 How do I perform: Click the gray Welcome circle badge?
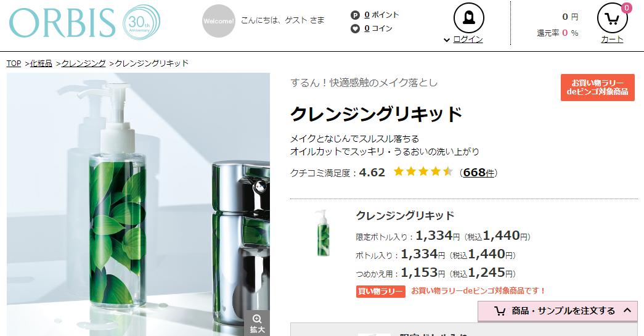219,21
